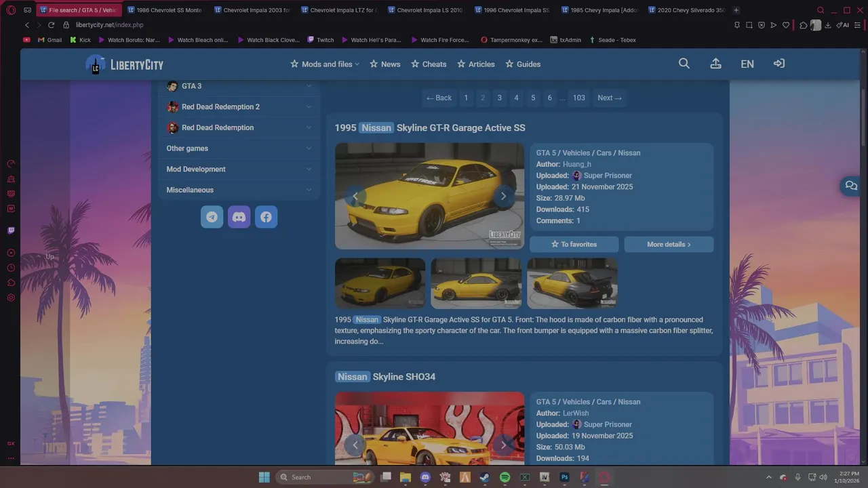Switch site language via EN selector
Screen dimensions: 868x488
tap(747, 64)
